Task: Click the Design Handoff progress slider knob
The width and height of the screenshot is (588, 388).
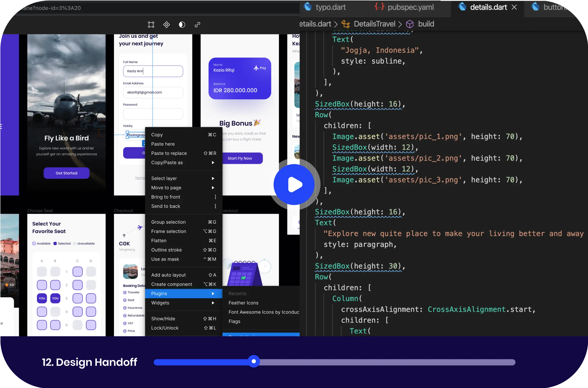Action: point(254,362)
